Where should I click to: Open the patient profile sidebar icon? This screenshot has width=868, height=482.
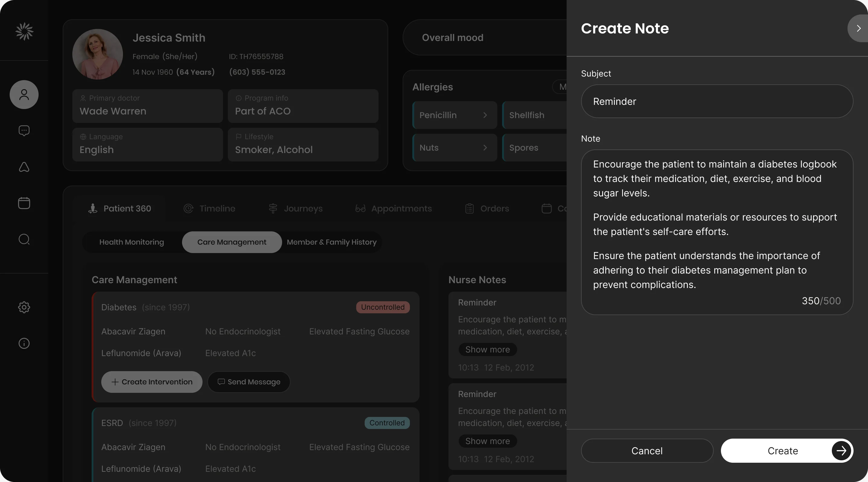pyautogui.click(x=24, y=95)
